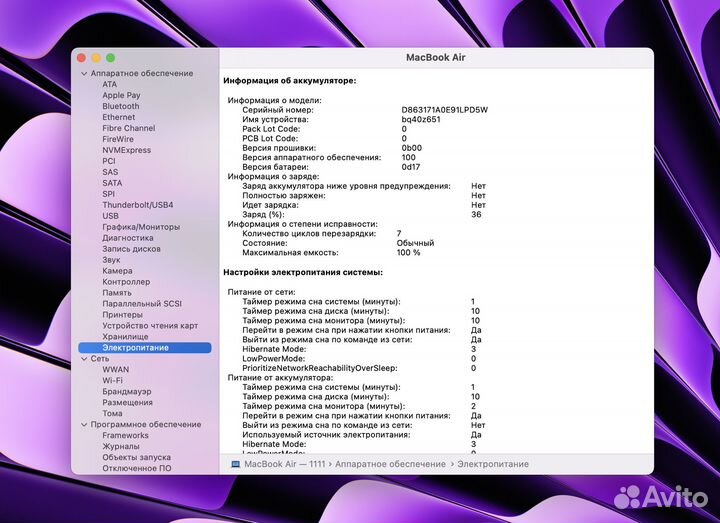Click Количество циклов перезарядки row
This screenshot has height=523, width=720.
(x=321, y=234)
